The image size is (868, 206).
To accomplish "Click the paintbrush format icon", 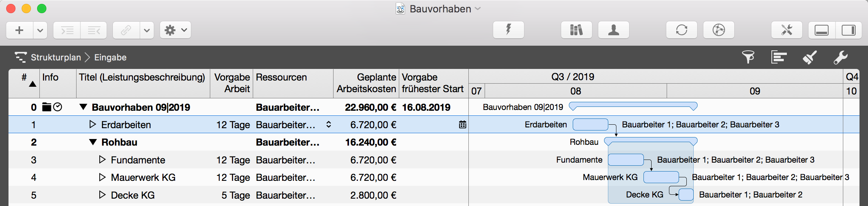I will coord(810,57).
